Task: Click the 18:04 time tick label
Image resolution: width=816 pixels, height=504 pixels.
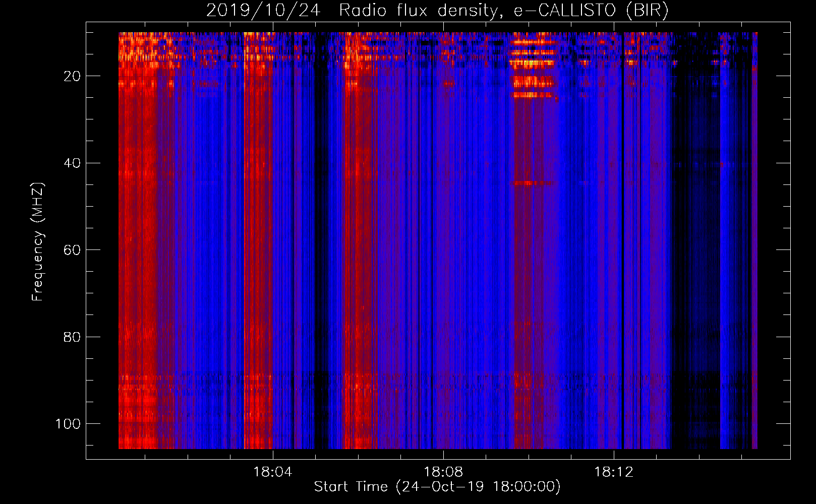Action: [273, 472]
